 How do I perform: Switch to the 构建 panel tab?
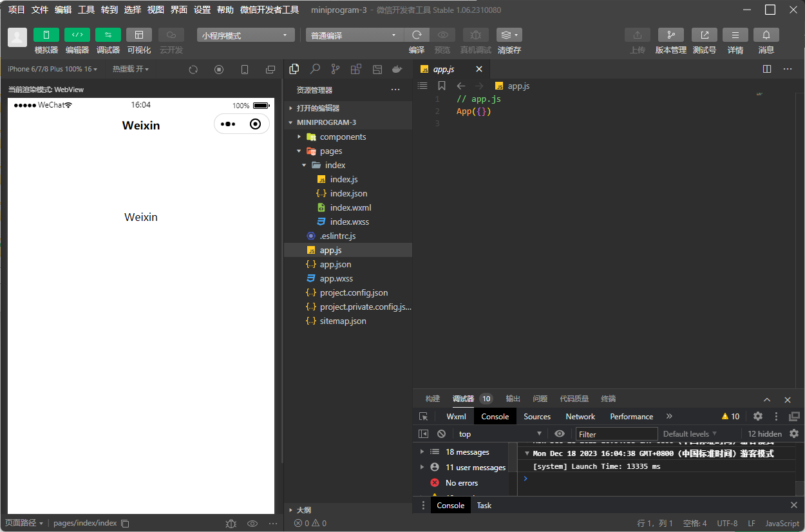[x=433, y=399]
